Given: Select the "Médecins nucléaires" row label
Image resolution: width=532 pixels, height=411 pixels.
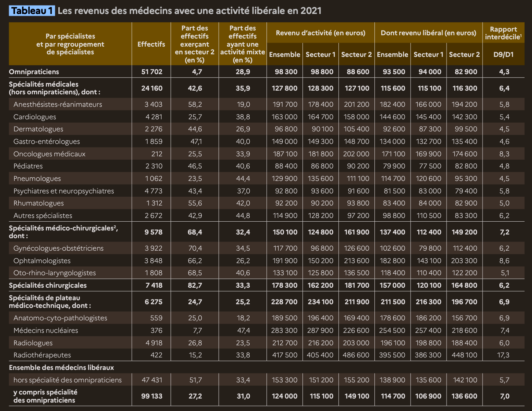Looking at the screenshot, I should point(45,330).
